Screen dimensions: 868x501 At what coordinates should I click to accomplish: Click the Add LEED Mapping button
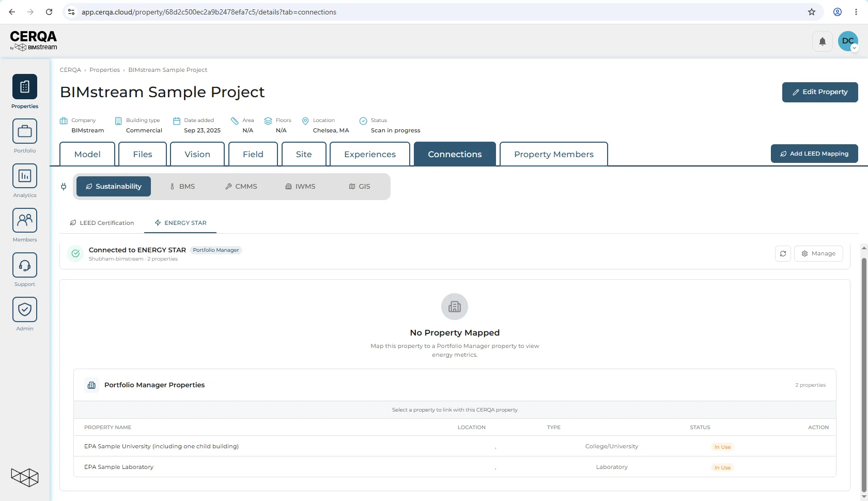coord(814,154)
